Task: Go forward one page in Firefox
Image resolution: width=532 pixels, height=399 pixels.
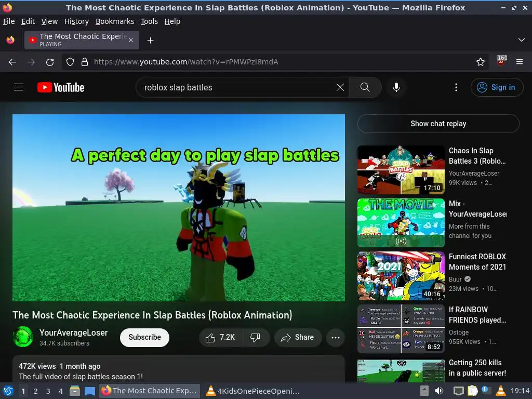Action: click(x=31, y=62)
